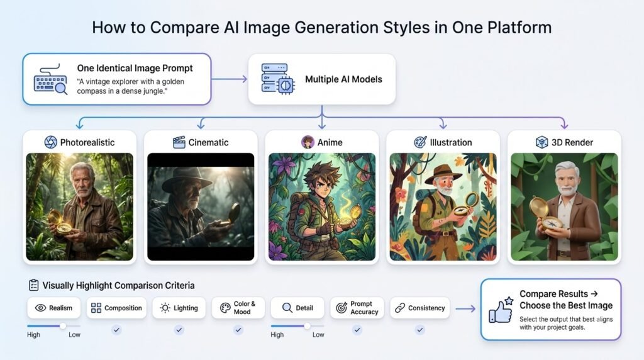This screenshot has width=644, height=360.
Task: Click the Low label under Detail slider
Action: [318, 335]
